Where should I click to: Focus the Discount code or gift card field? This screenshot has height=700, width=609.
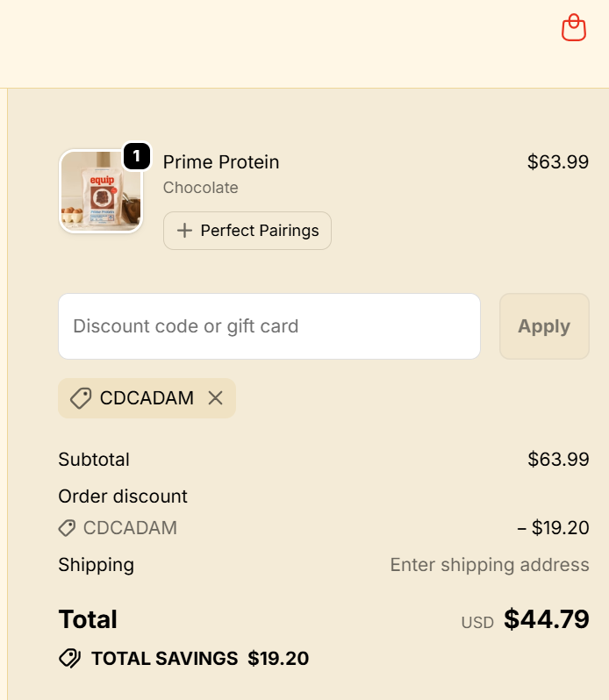[x=269, y=326]
